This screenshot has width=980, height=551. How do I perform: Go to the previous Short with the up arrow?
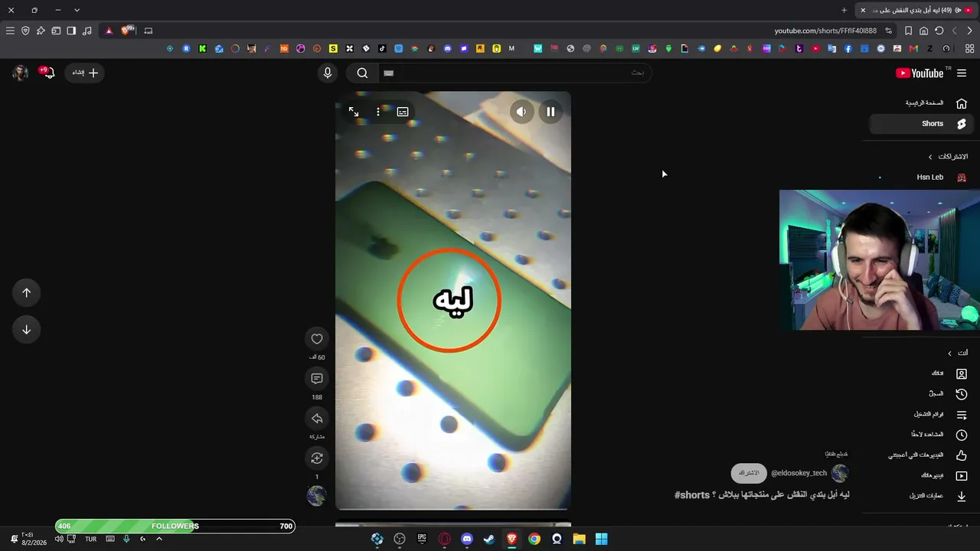tap(26, 293)
